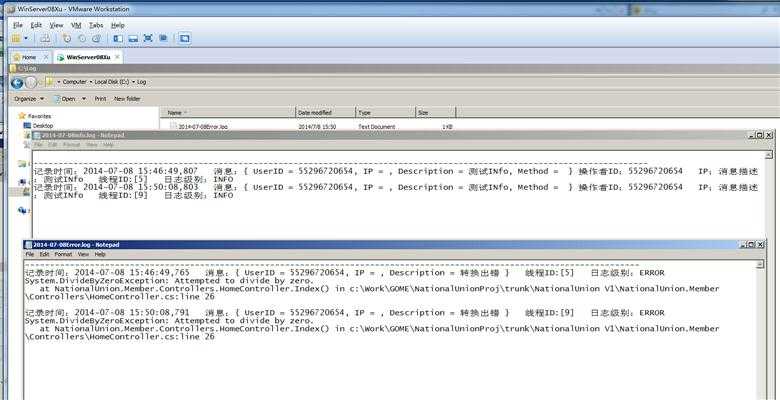Open Edit menu in Error.log Notepad
This screenshot has height=400, width=780.
[45, 254]
